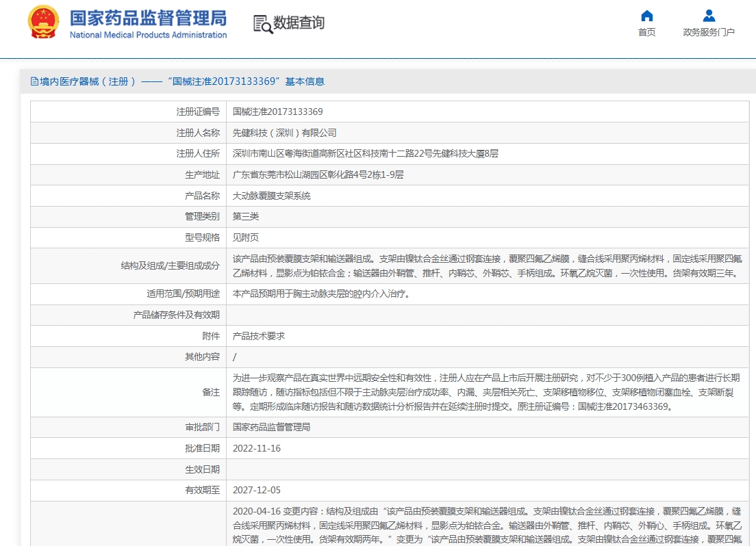Open 政务服务门户 link
Screen dimensions: 756x546
pyautogui.click(x=709, y=32)
